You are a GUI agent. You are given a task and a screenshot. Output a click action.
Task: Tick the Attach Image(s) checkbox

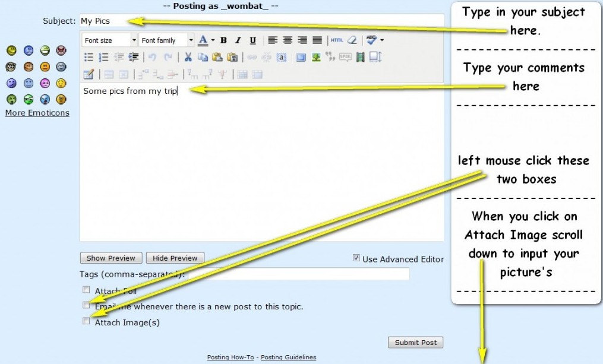(87, 321)
